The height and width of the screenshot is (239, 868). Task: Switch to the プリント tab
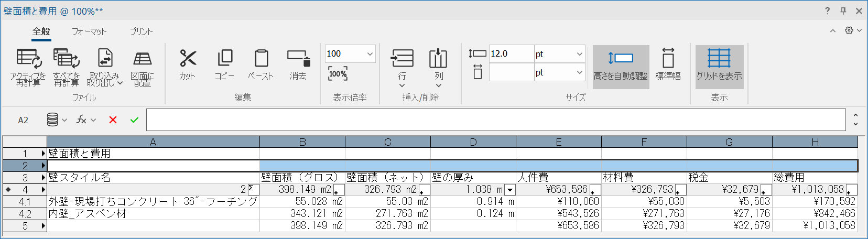point(141,31)
